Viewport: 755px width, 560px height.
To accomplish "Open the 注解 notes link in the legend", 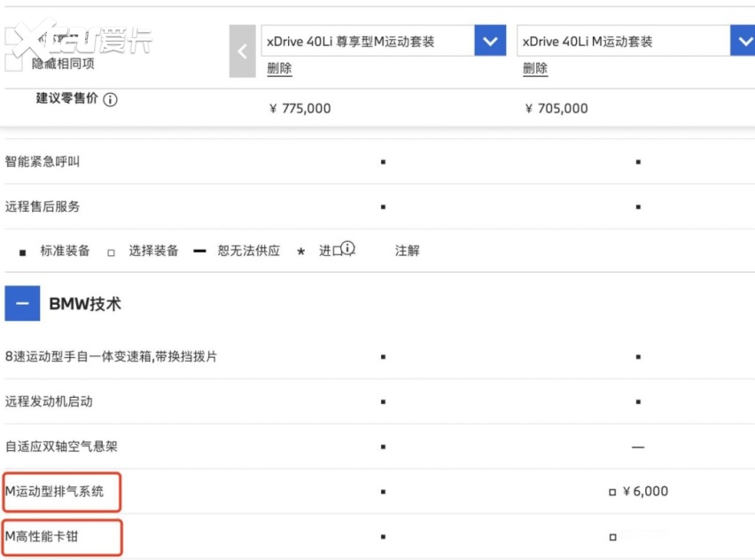I will [408, 251].
